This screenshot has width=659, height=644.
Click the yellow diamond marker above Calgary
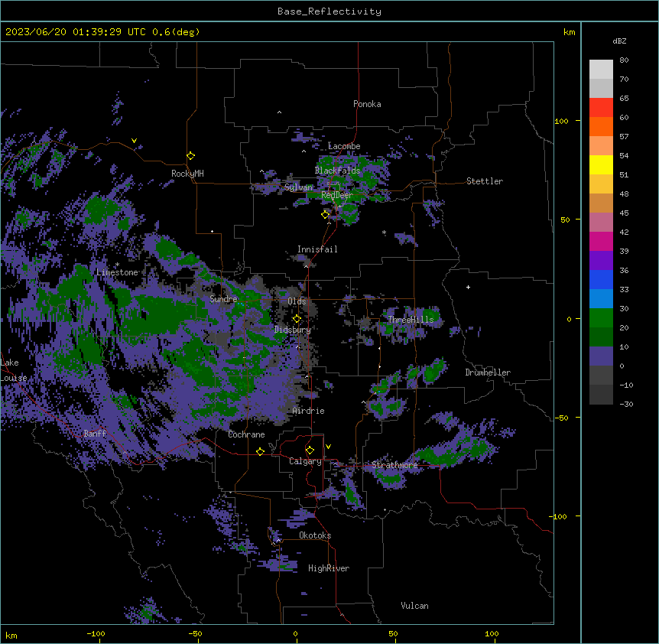click(x=310, y=450)
